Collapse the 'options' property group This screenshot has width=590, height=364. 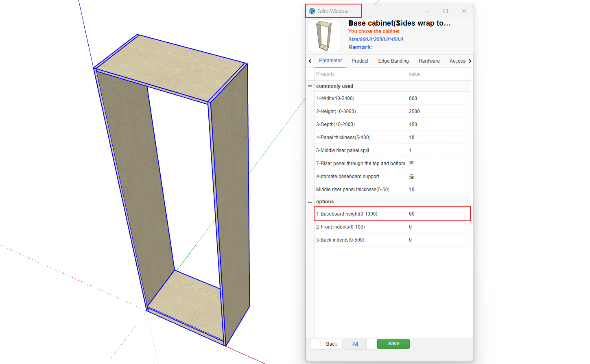coord(310,202)
